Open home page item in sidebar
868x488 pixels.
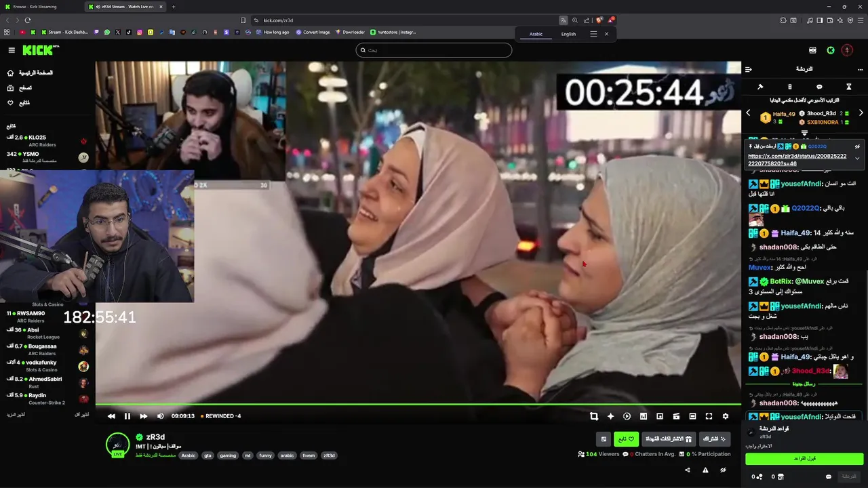pos(30,73)
